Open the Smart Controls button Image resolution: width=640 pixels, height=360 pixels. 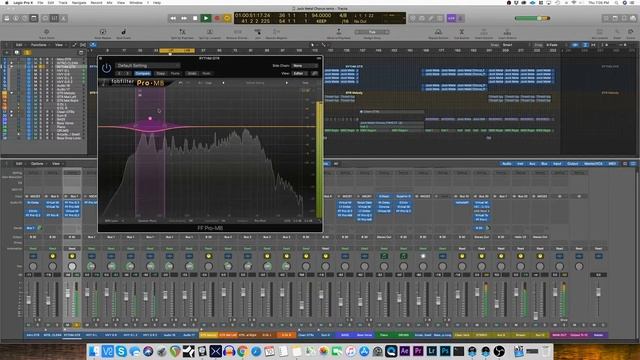tap(45, 18)
